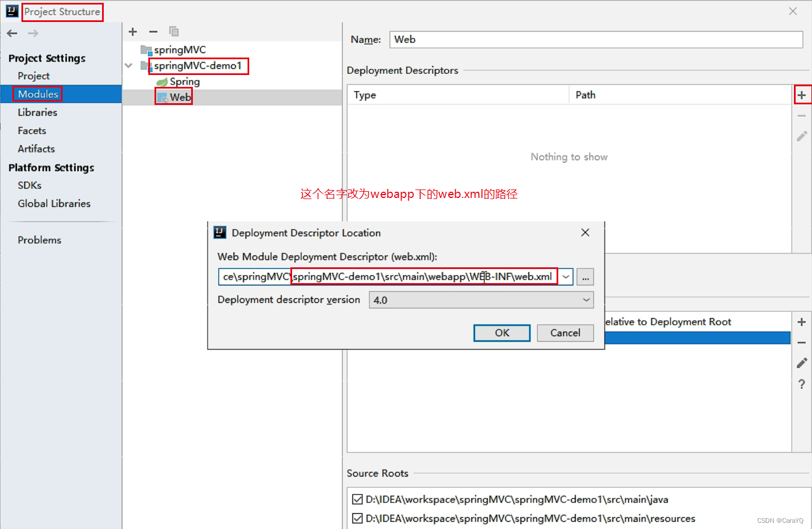Go forward with the right arrow icon

33,33
